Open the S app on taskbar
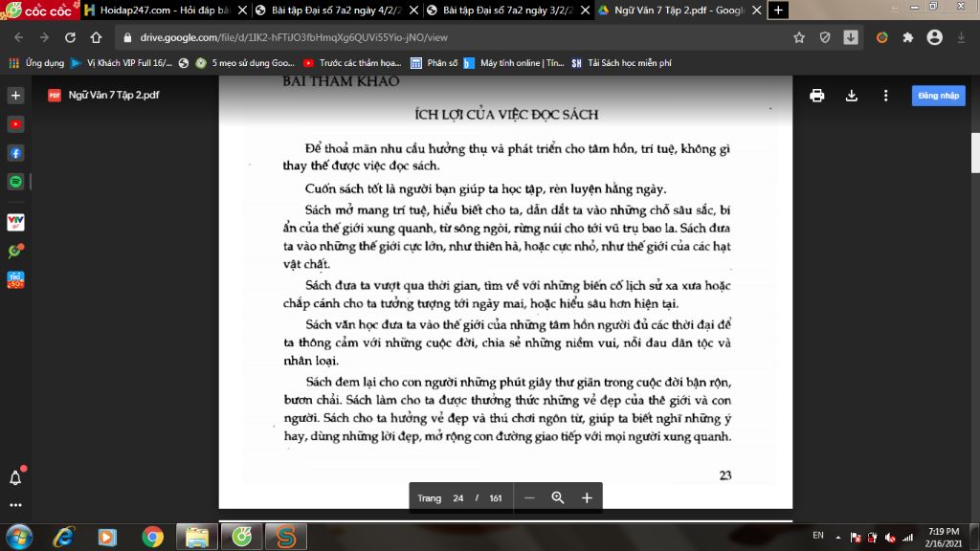 [x=285, y=537]
